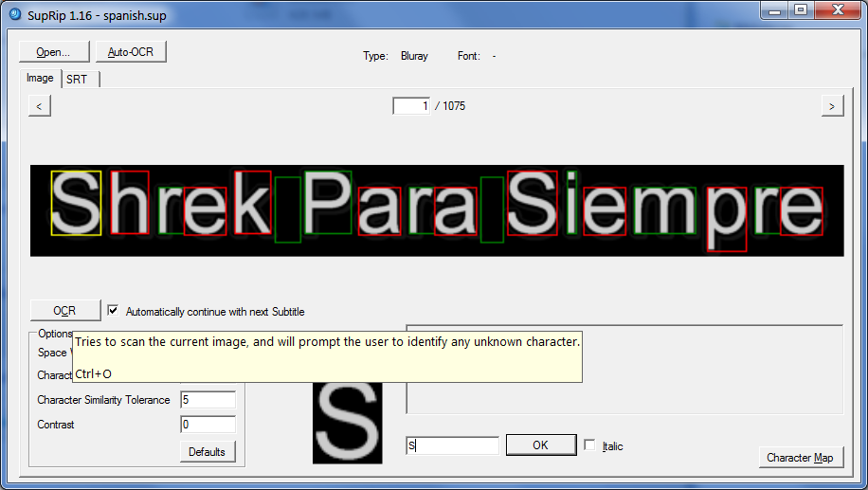Click the character entry text field
This screenshot has width=868, height=490.
pyautogui.click(x=453, y=445)
